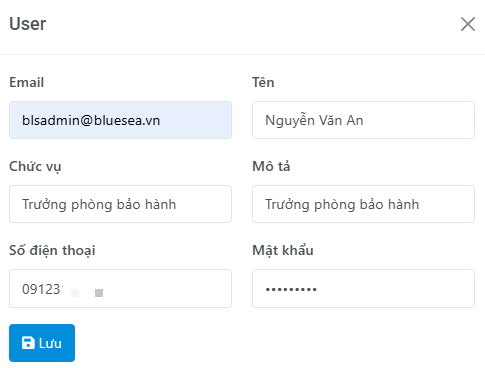The width and height of the screenshot is (485, 368).
Task: Click the Mật khẩu password field
Action: (x=363, y=288)
